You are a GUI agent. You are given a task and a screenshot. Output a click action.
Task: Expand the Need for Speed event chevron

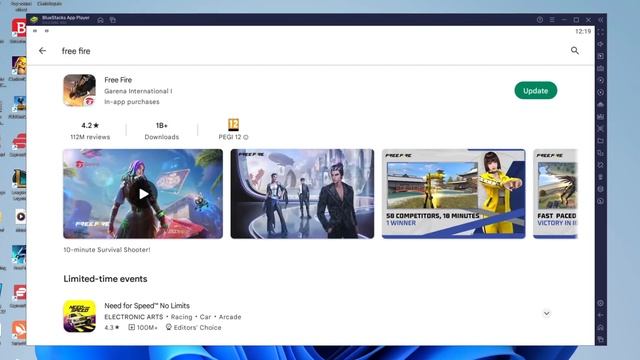point(547,313)
